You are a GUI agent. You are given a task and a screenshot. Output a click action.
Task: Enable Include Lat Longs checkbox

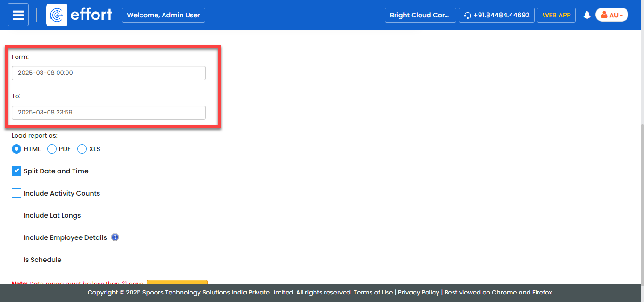17,215
